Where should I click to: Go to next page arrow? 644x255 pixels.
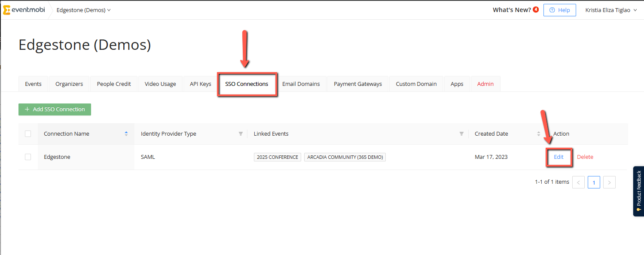pyautogui.click(x=609, y=182)
